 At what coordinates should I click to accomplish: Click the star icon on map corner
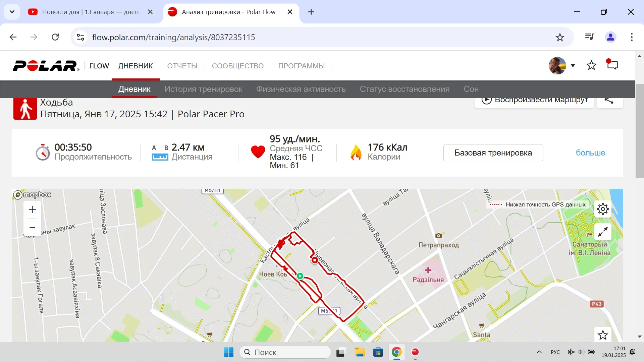(603, 335)
